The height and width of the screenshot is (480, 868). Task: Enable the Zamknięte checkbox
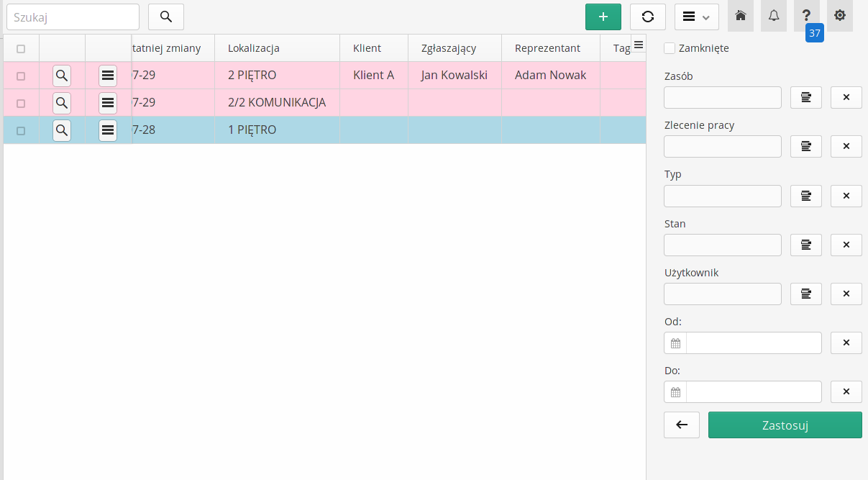[x=670, y=48]
